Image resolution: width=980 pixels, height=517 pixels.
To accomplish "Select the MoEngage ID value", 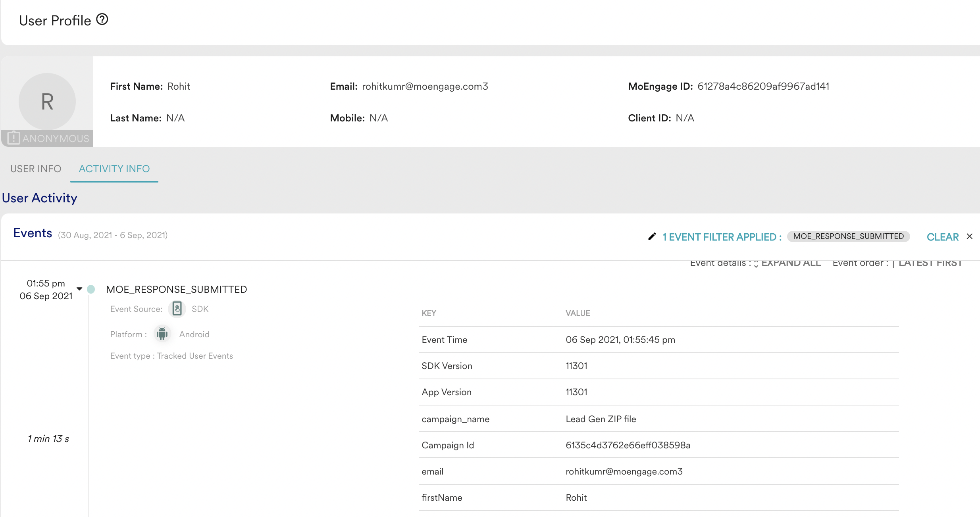I will click(x=763, y=86).
